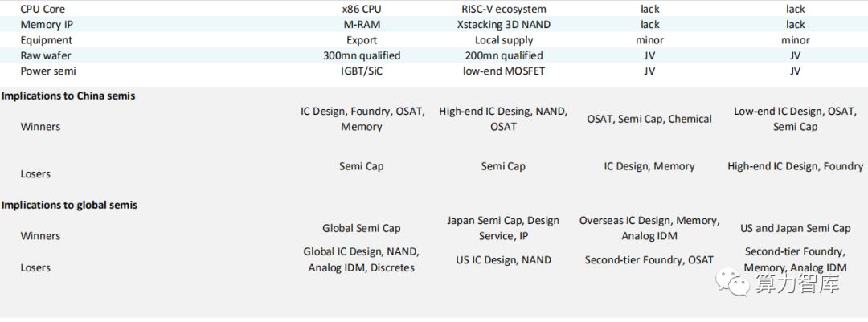Select the 'IGBT/SiC' cell
This screenshot has height=322, width=868.
362,71
